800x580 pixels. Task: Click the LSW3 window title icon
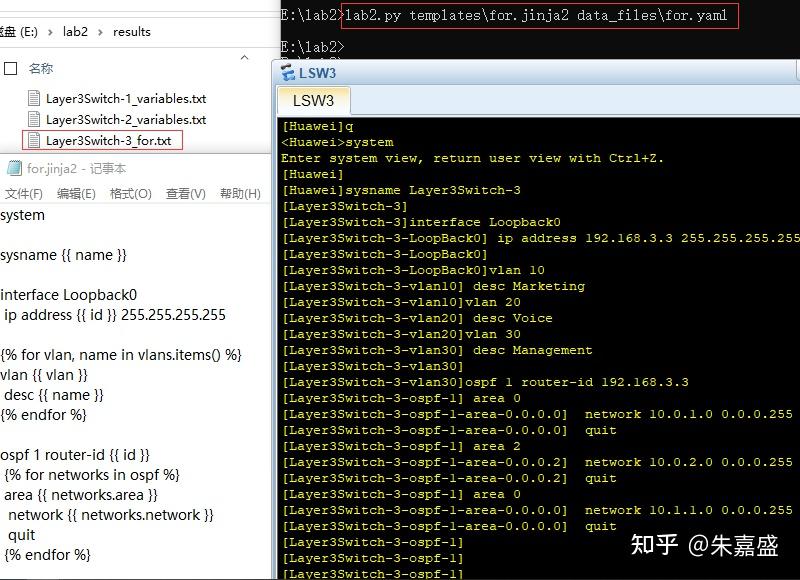288,73
